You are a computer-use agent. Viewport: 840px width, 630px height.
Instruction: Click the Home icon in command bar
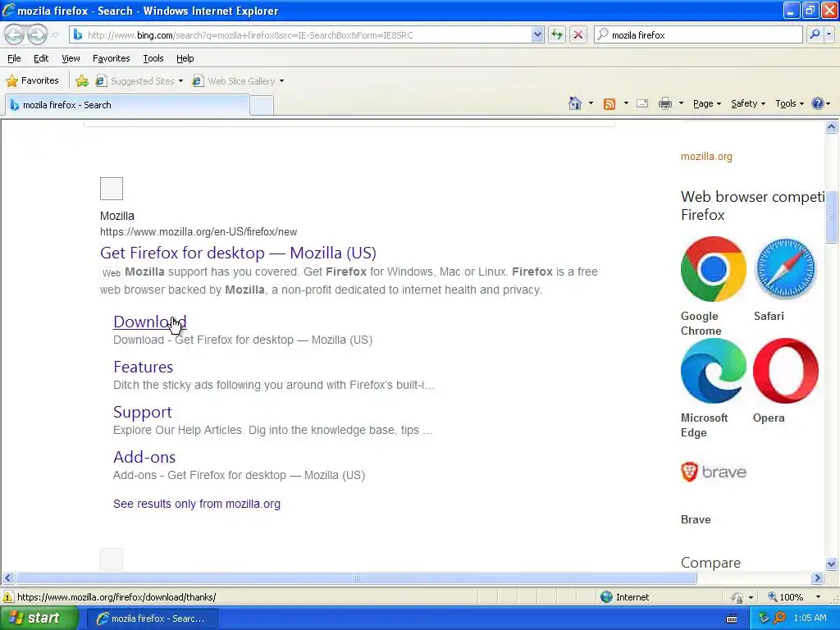click(x=575, y=103)
